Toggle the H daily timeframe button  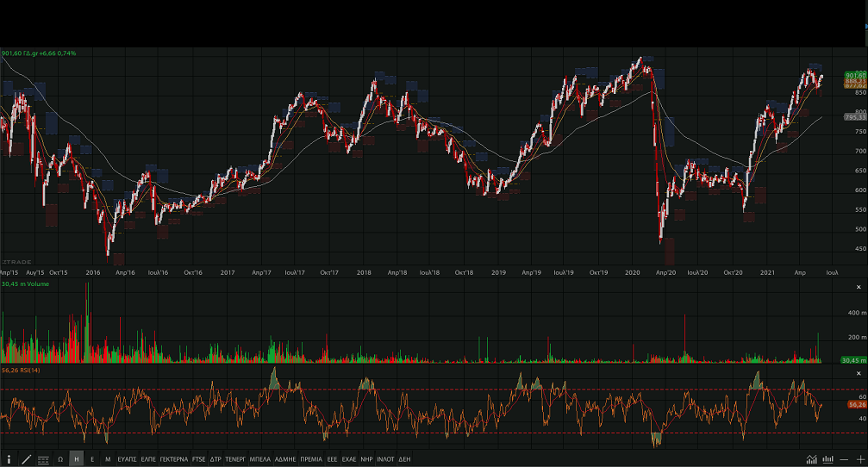coord(77,459)
